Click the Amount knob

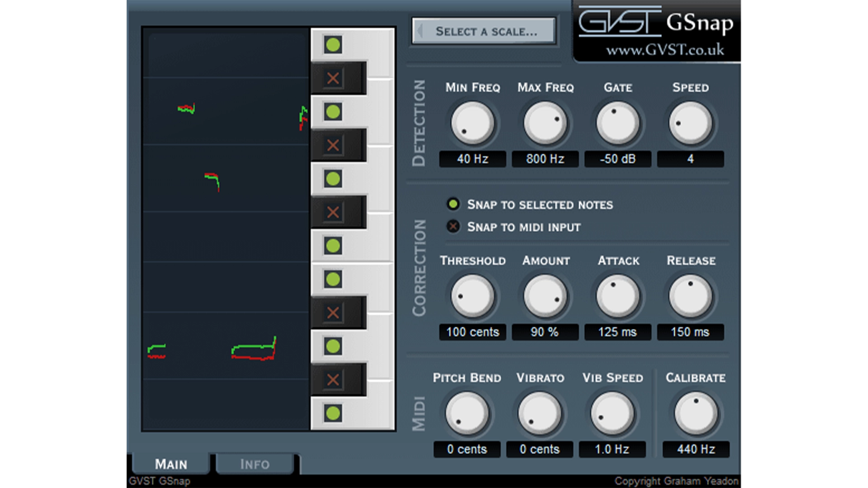pos(545,296)
